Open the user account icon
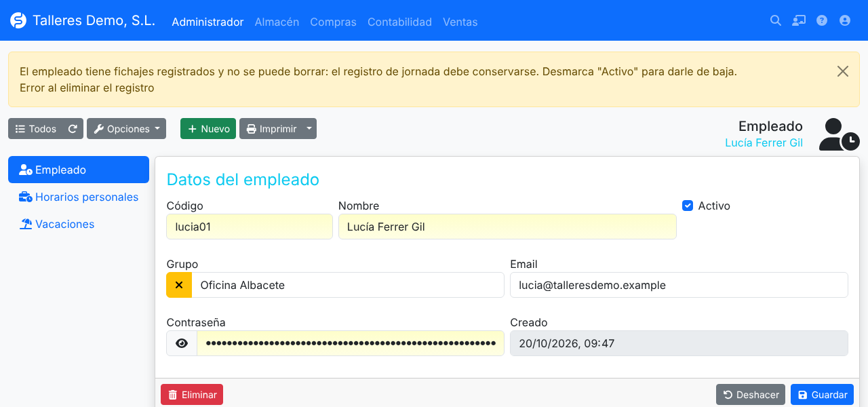 [x=845, y=20]
